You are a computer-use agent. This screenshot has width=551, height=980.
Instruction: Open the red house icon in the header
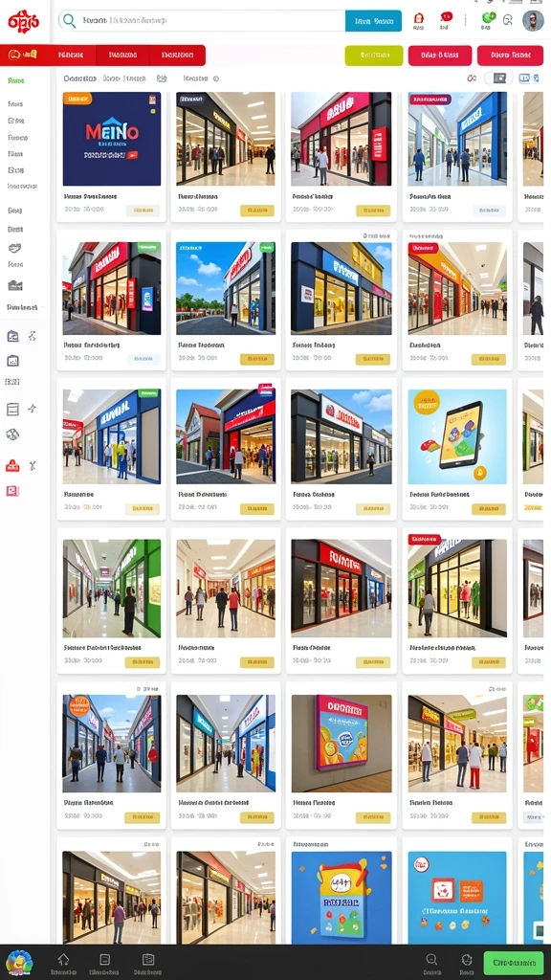coord(419,19)
